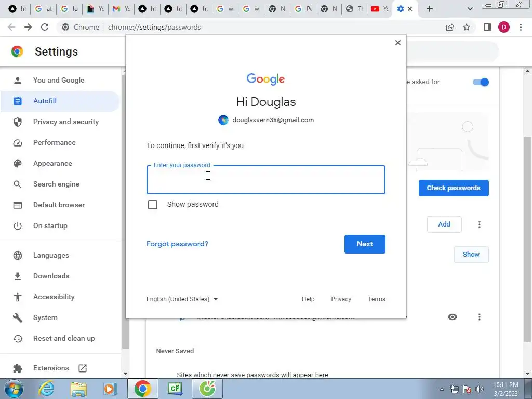
Task: Open the C# application on the taskbar
Action: pyautogui.click(x=175, y=389)
